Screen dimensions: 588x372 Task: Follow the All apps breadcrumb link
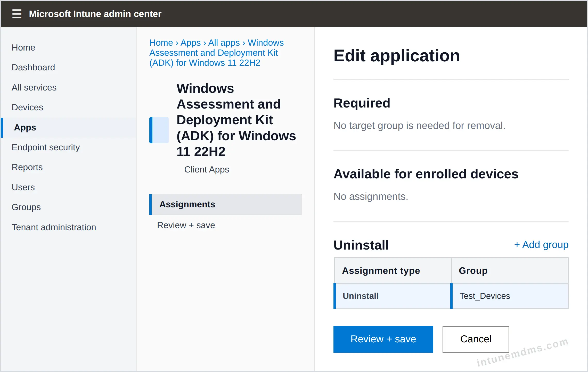click(x=224, y=43)
